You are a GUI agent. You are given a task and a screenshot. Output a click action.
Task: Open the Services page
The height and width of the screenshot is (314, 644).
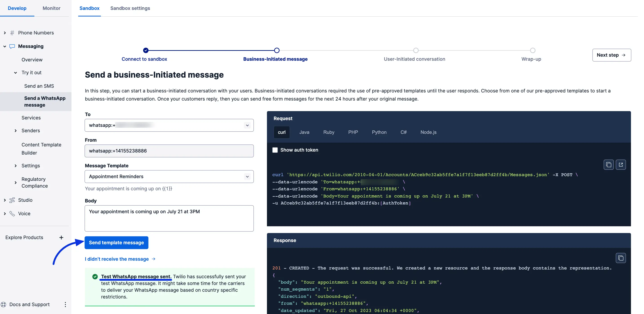pos(31,118)
